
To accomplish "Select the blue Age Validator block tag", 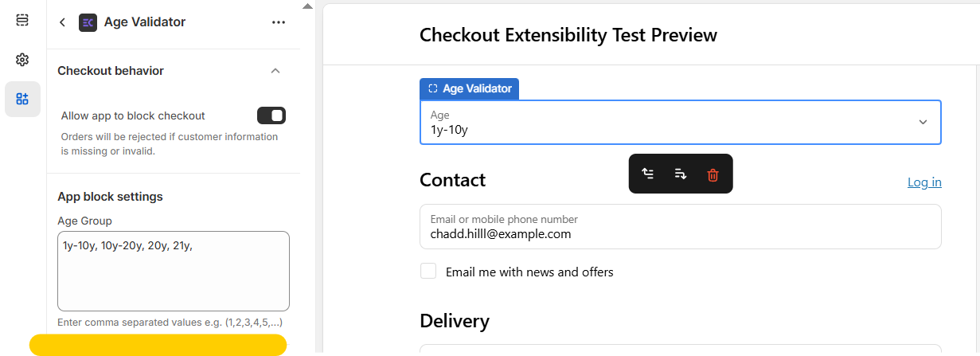I will 470,88.
